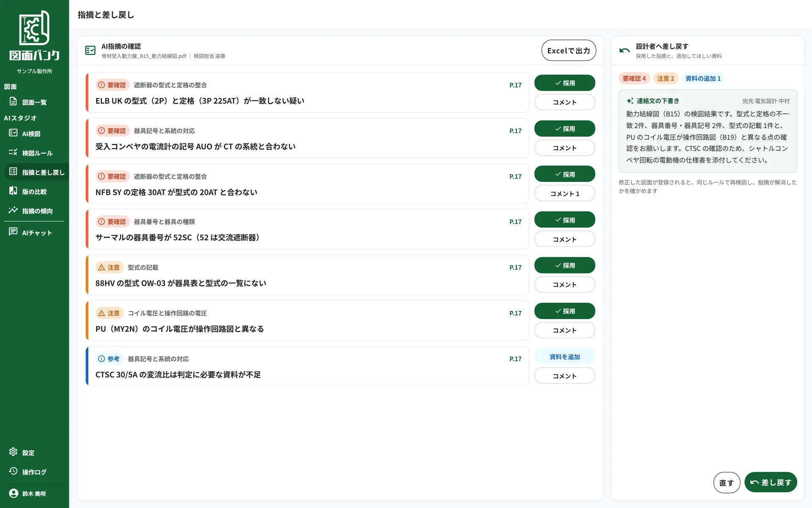Viewport: 812px width, 508px height.
Task: Click P.17 link on the 受入コンベヤ row
Action: [515, 131]
